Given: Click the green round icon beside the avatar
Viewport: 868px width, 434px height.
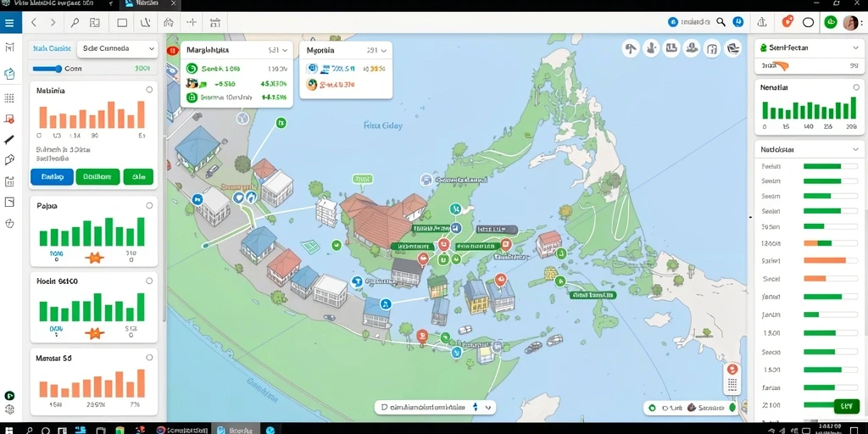Looking at the screenshot, I should [831, 22].
